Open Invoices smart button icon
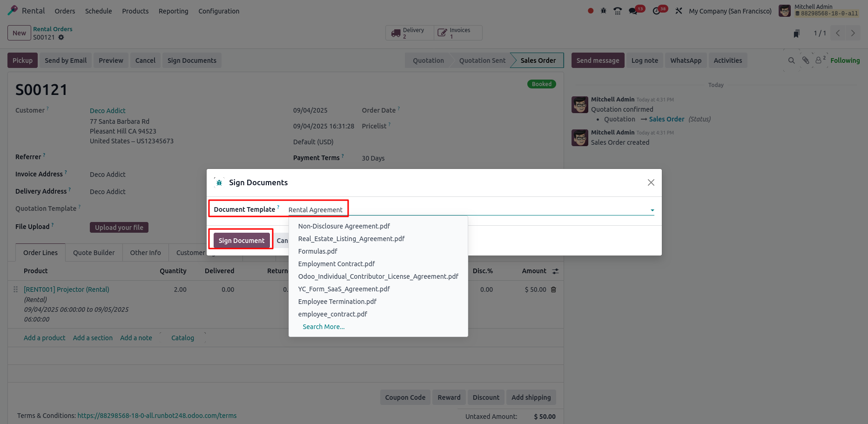 pyautogui.click(x=442, y=33)
